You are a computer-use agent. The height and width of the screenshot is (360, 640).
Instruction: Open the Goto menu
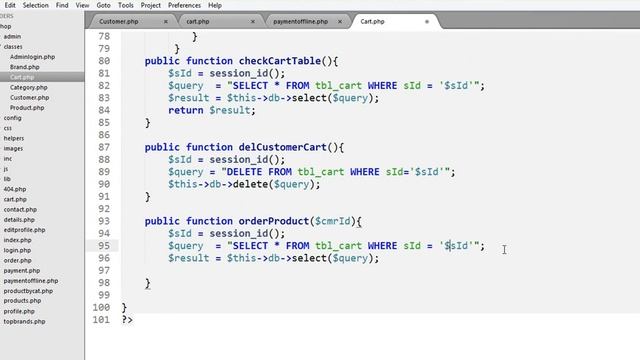tap(104, 5)
